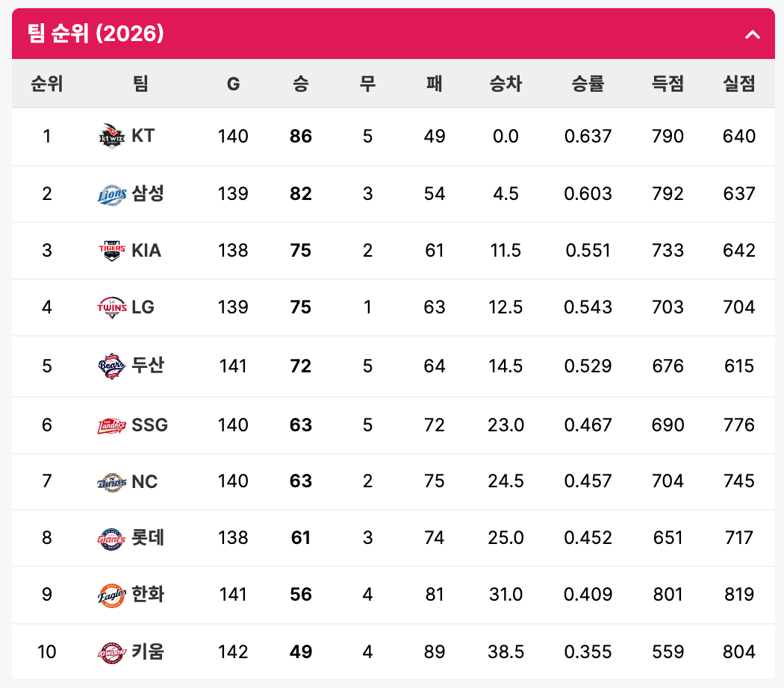Click the 팀 순위 (2026) header title
The image size is (784, 688).
click(96, 34)
